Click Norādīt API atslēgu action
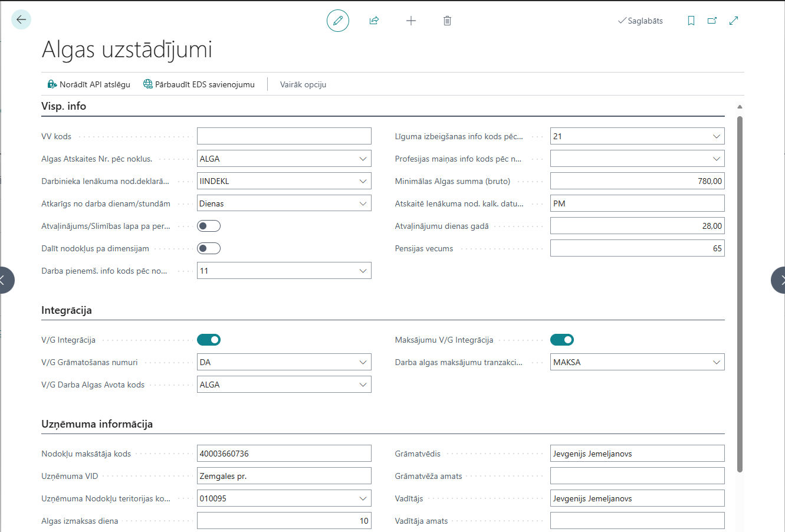 coord(88,84)
